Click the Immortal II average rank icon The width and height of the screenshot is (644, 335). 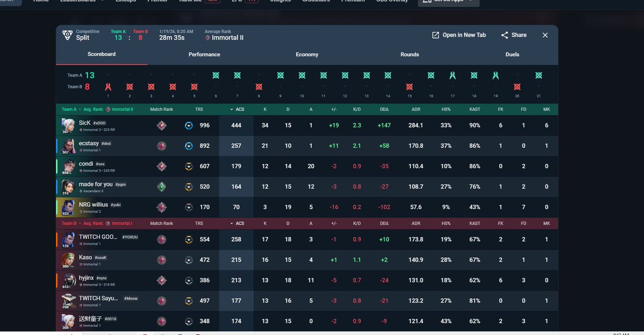[x=207, y=38]
